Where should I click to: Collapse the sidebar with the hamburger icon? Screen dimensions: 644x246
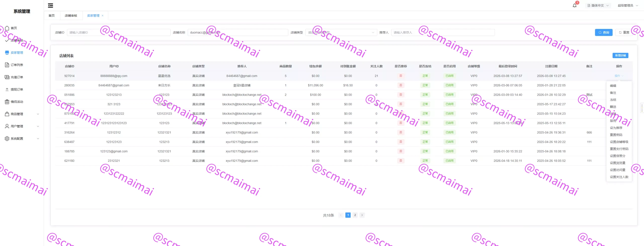[51, 6]
